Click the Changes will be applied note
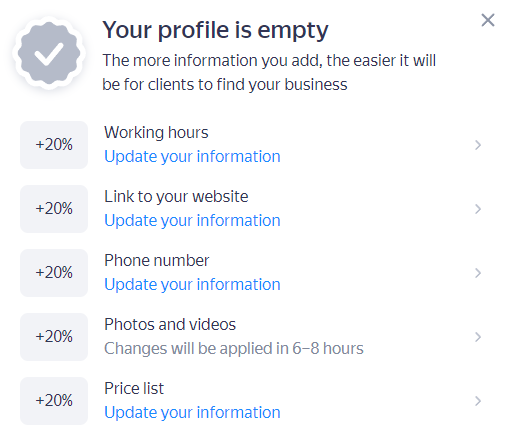 click(234, 349)
